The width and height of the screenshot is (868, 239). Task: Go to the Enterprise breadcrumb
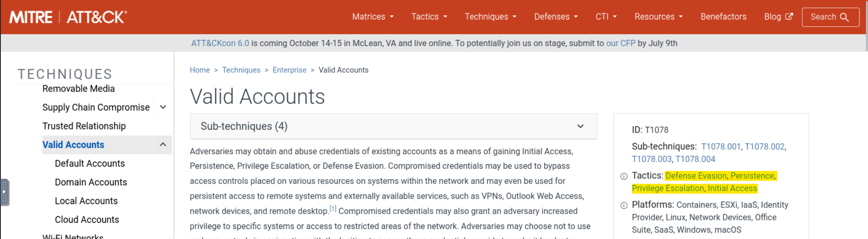[289, 70]
